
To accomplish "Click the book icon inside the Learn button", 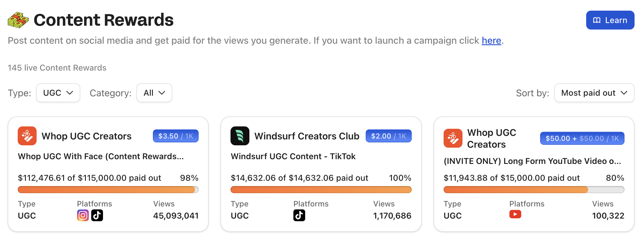I will pos(596,20).
